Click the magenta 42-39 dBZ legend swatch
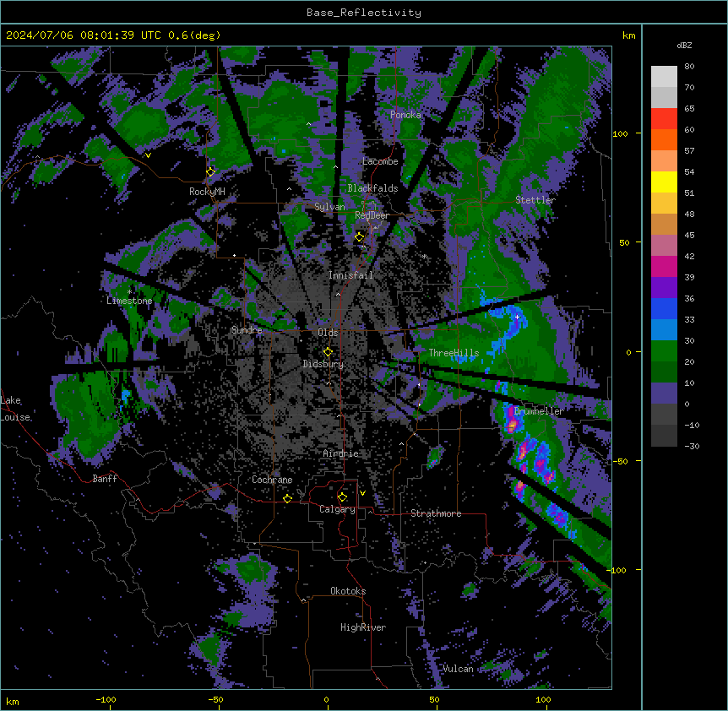Image resolution: width=728 pixels, height=711 pixels. pos(664,266)
